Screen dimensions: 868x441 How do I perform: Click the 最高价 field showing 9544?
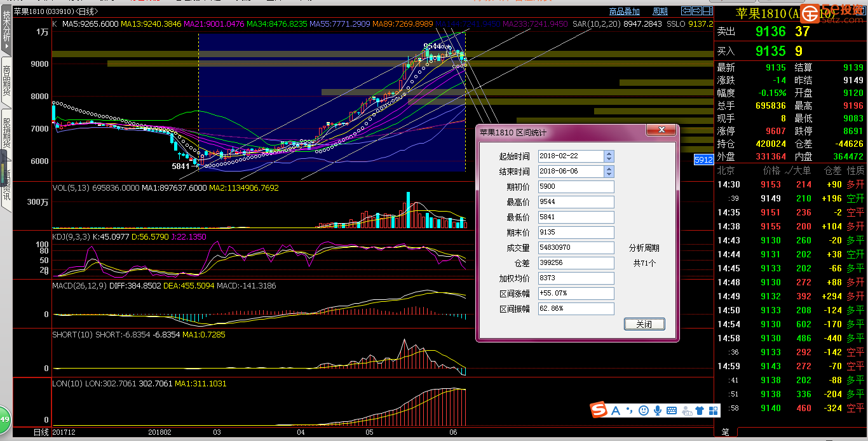[x=576, y=202]
